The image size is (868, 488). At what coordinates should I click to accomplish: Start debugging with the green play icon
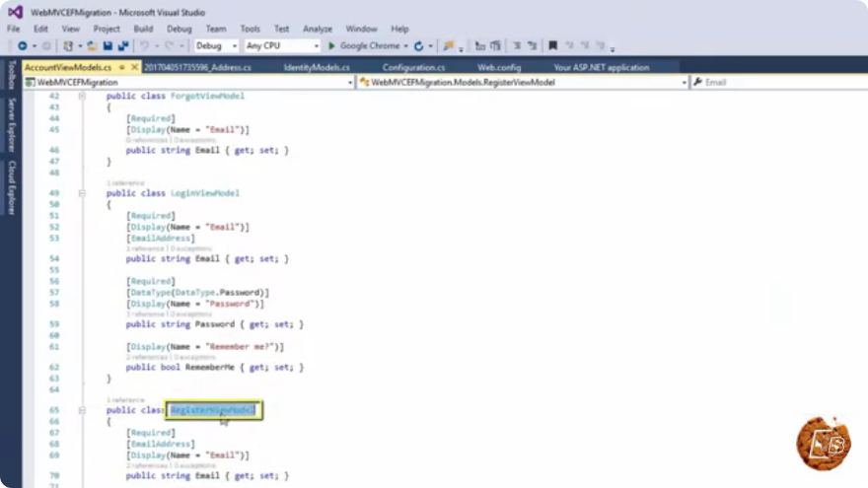click(331, 46)
